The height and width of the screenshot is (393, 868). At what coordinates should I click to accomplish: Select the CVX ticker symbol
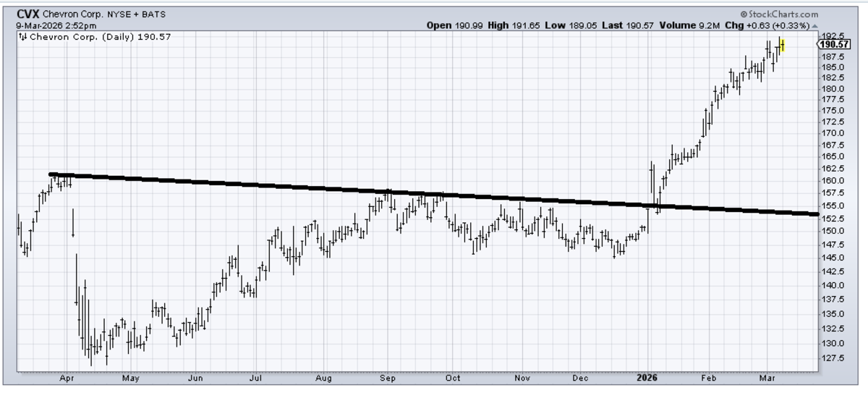tap(27, 14)
